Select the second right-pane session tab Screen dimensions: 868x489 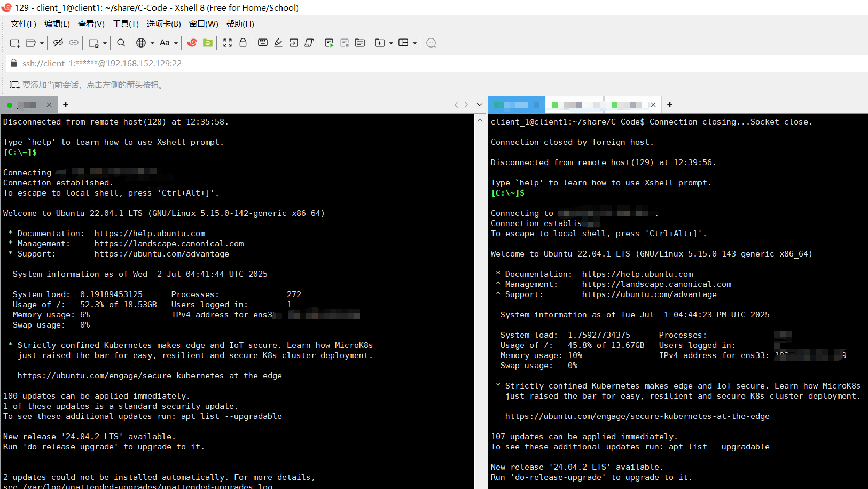pyautogui.click(x=575, y=105)
